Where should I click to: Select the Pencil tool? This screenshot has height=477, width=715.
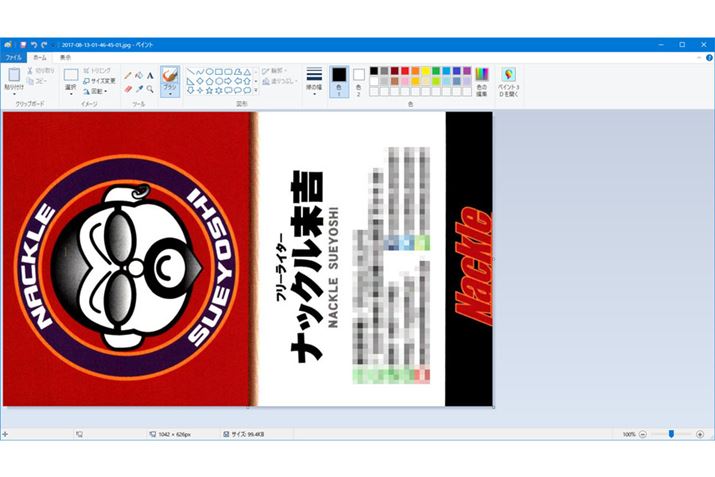(128, 75)
